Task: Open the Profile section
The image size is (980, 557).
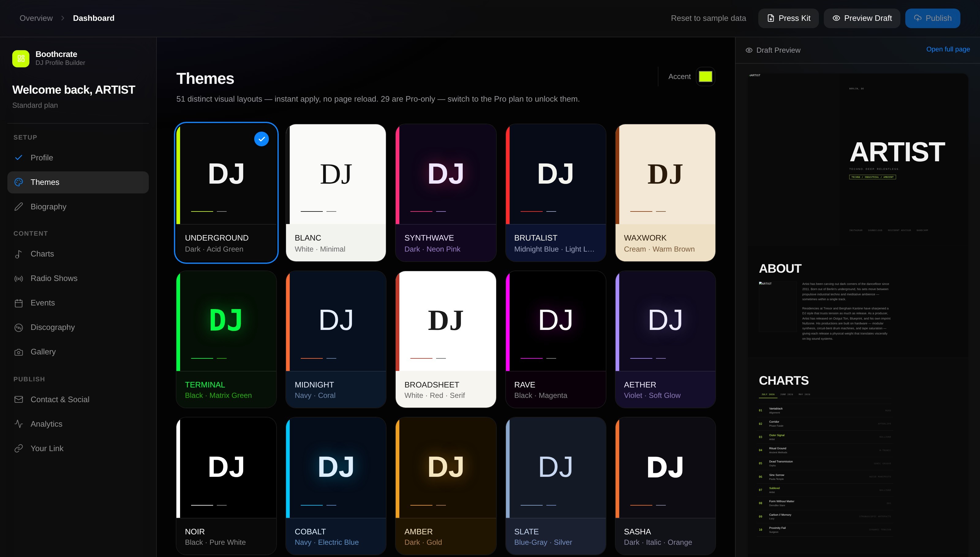Action: coord(78,158)
